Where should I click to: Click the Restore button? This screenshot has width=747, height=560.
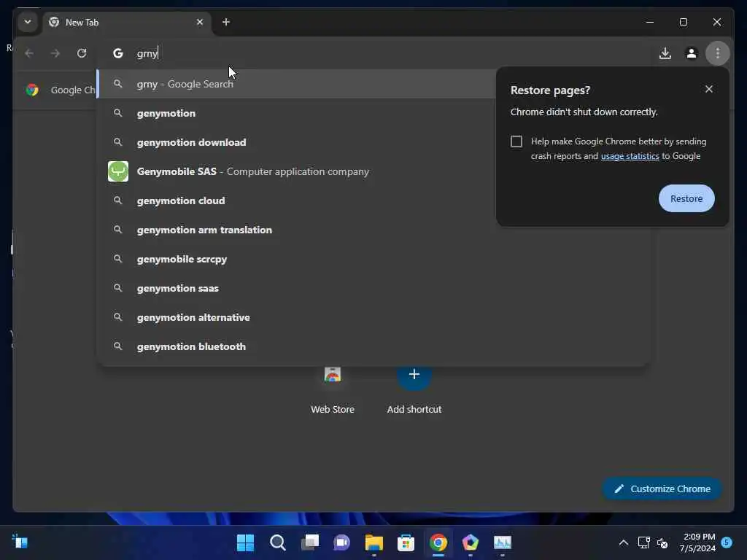click(x=686, y=198)
